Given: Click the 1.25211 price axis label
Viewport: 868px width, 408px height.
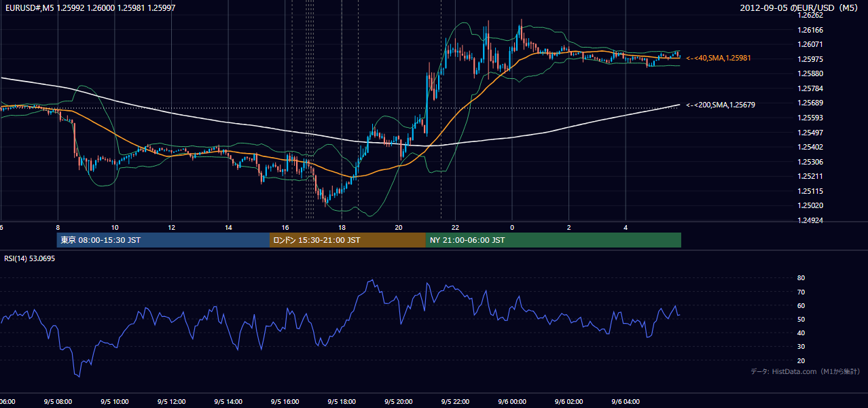Looking at the screenshot, I should 810,176.
